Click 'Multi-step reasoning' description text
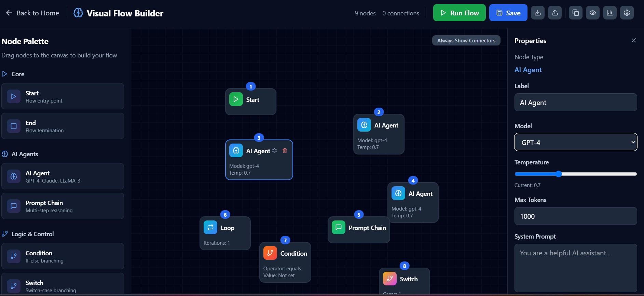Screen dimensions: 644x296 click(x=49, y=211)
